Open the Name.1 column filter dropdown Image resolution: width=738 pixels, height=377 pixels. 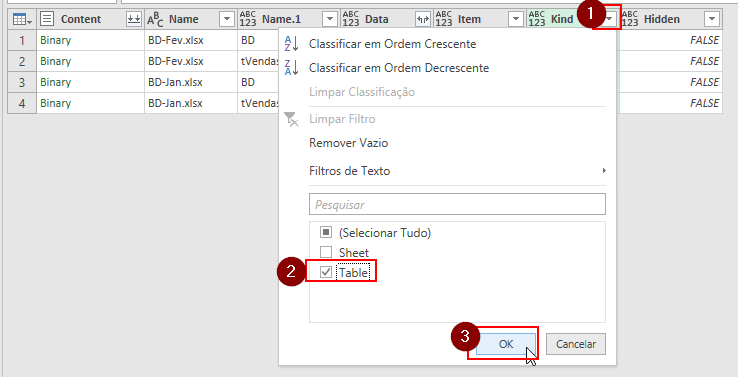(x=330, y=19)
